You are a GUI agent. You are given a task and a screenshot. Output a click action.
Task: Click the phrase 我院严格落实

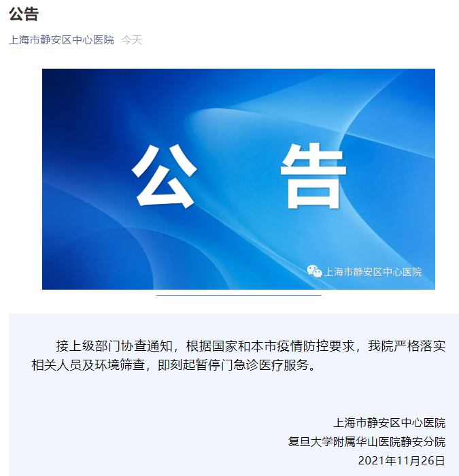click(x=407, y=345)
